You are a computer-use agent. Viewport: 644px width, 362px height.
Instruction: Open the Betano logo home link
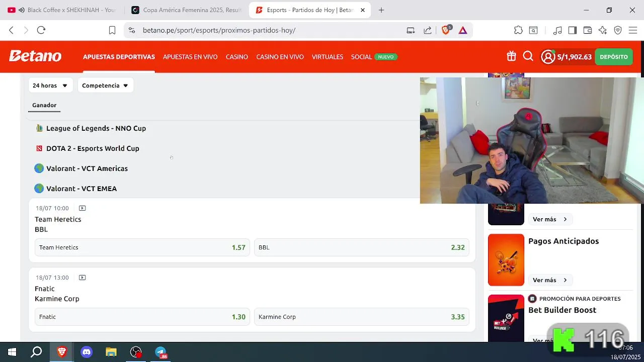[35, 56]
